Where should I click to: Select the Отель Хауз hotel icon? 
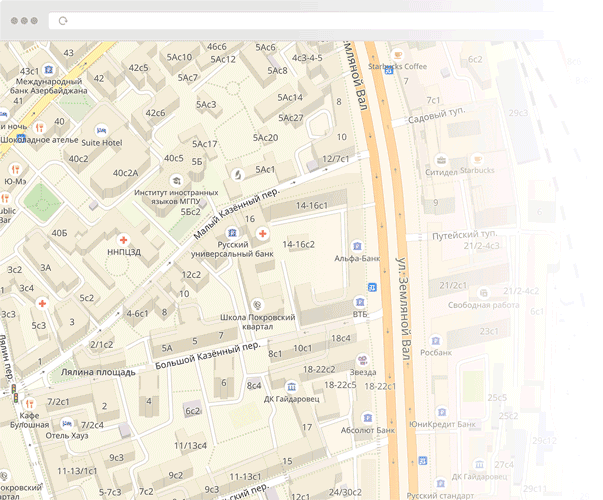(x=67, y=424)
